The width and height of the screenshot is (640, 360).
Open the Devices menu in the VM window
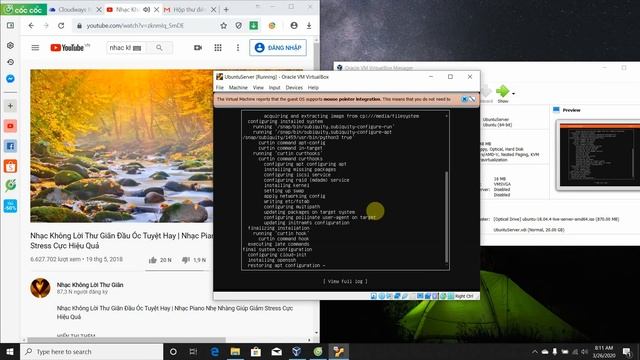pos(294,88)
